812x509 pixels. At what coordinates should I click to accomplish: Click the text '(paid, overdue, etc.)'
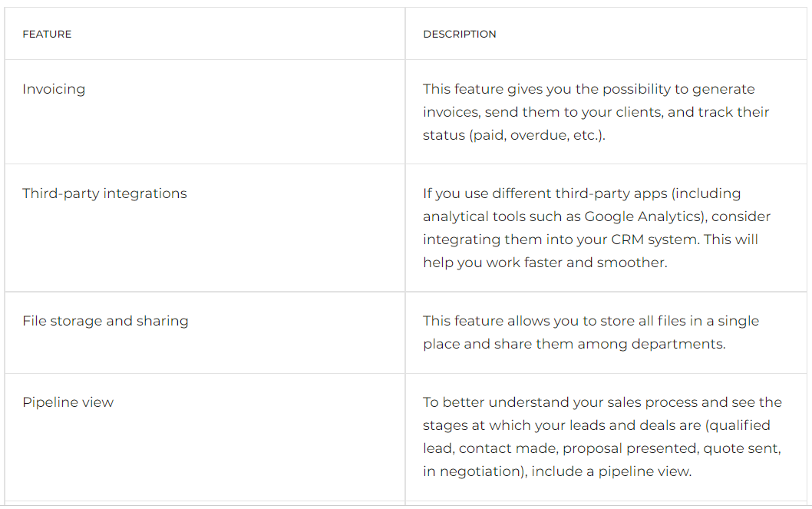click(x=536, y=135)
